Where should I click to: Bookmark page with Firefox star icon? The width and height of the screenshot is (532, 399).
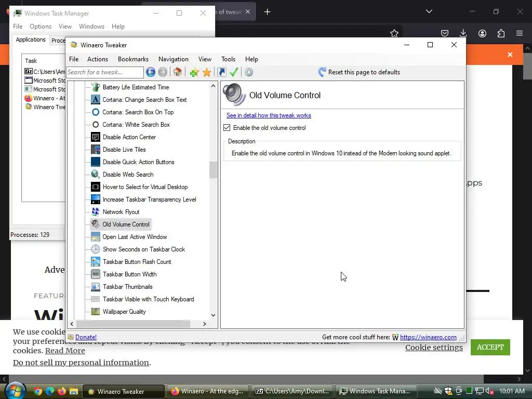(394, 33)
